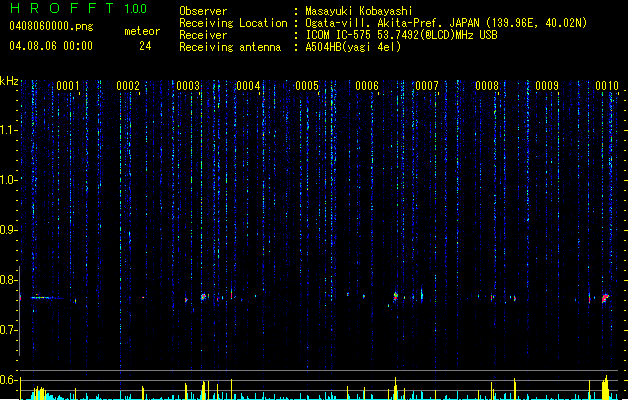Click time marker 0003
The height and width of the screenshot is (400, 629).
[188, 86]
